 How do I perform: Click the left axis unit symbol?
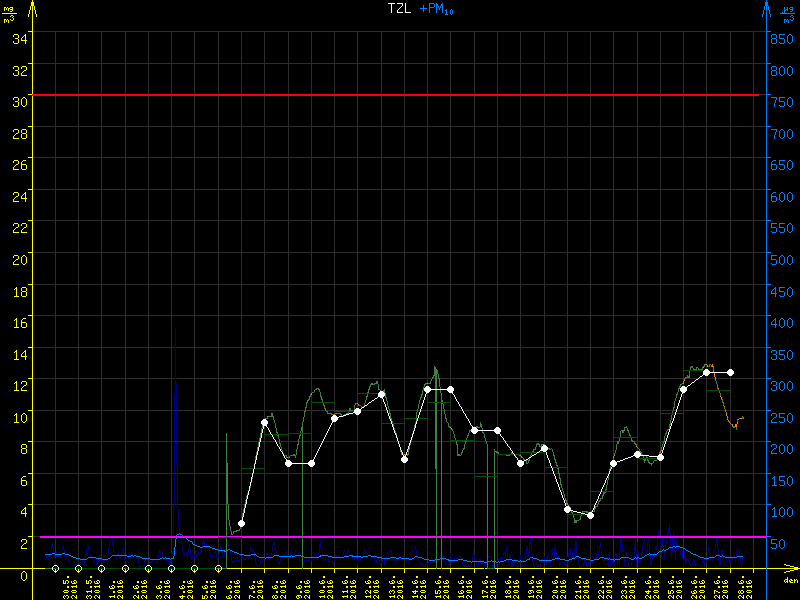point(9,15)
